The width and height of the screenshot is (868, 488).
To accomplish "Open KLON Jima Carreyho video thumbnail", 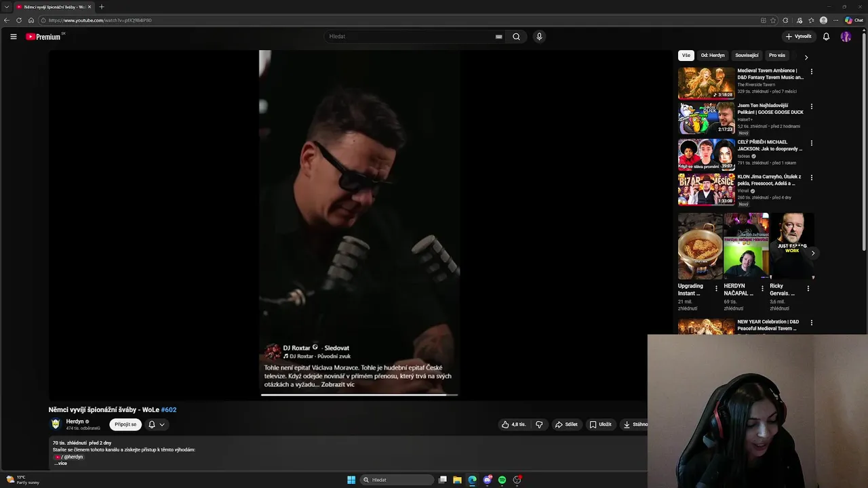I will (x=706, y=190).
